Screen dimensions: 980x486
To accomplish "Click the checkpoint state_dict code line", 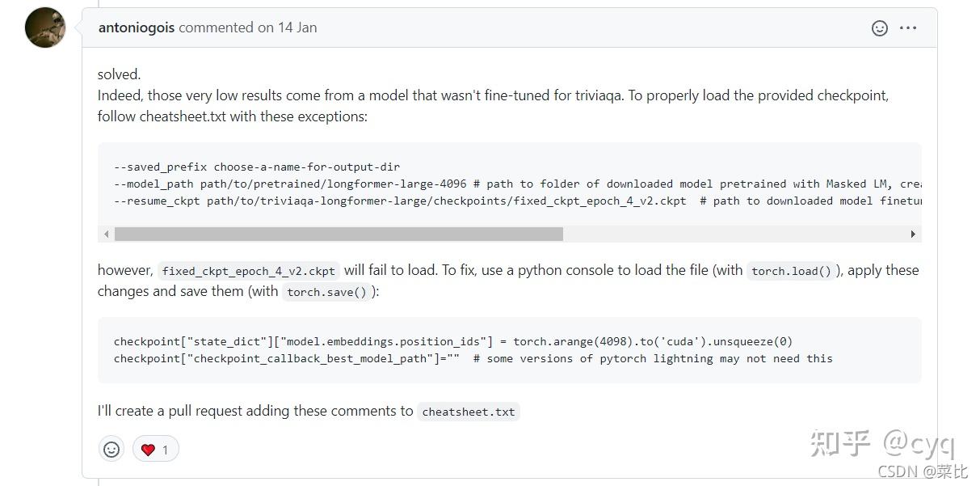I will point(452,341).
